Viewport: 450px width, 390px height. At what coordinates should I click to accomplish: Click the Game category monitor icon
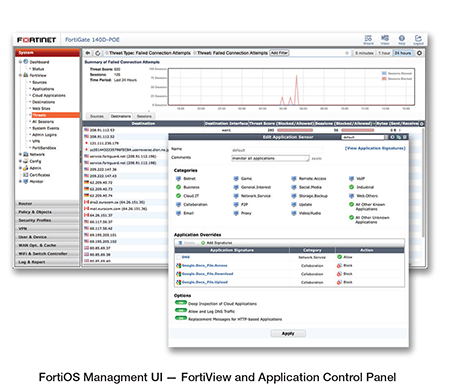pyautogui.click(x=236, y=179)
